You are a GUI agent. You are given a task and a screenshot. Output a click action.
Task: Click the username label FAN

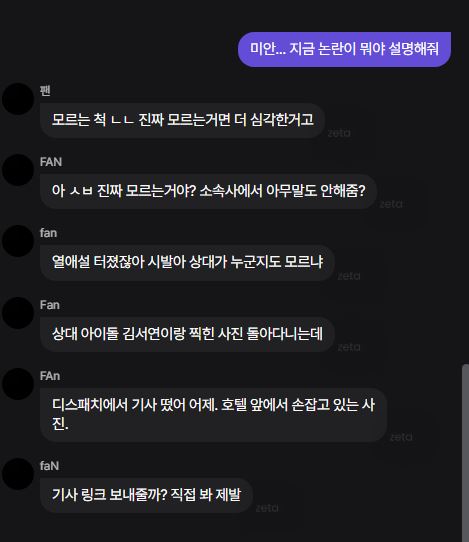(51, 162)
